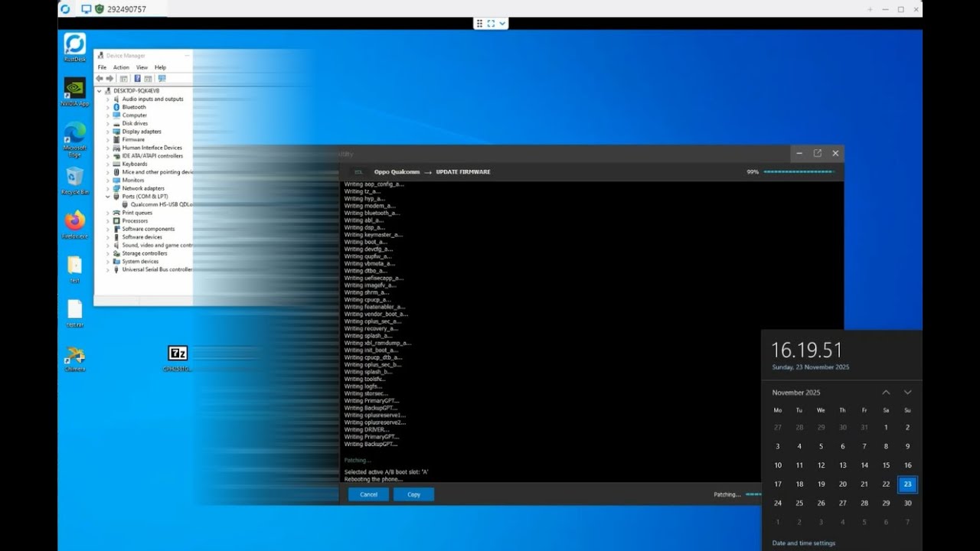Toggle fullscreen from the RustDesk floating toolbar
This screenshot has height=551, width=980.
[491, 24]
